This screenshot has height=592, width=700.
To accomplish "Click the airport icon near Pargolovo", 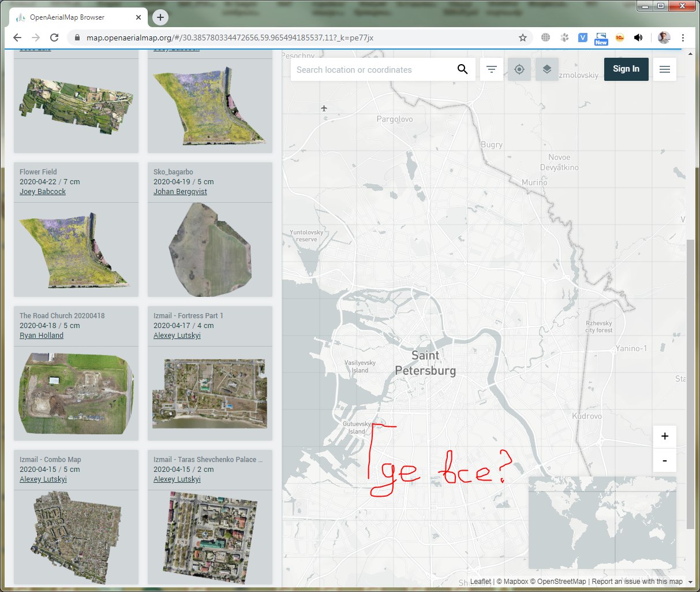I will pyautogui.click(x=324, y=108).
